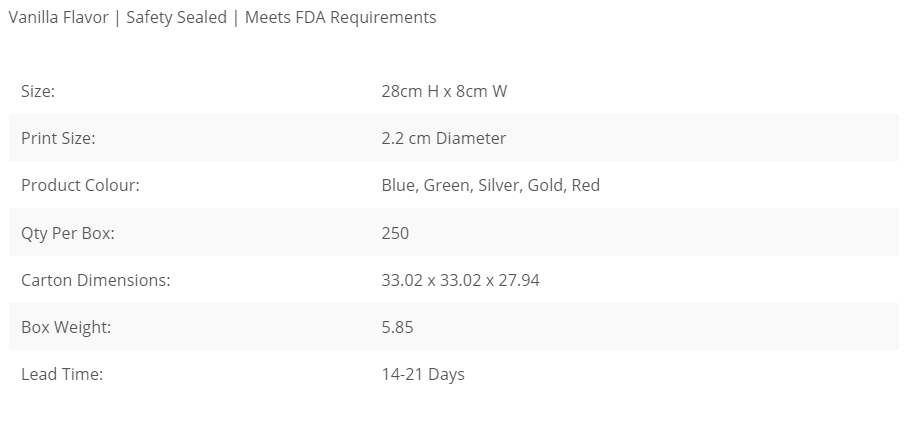Click the Blue, Green, Silver, Gold, Red text
The height and width of the screenshot is (426, 910).
coord(490,185)
